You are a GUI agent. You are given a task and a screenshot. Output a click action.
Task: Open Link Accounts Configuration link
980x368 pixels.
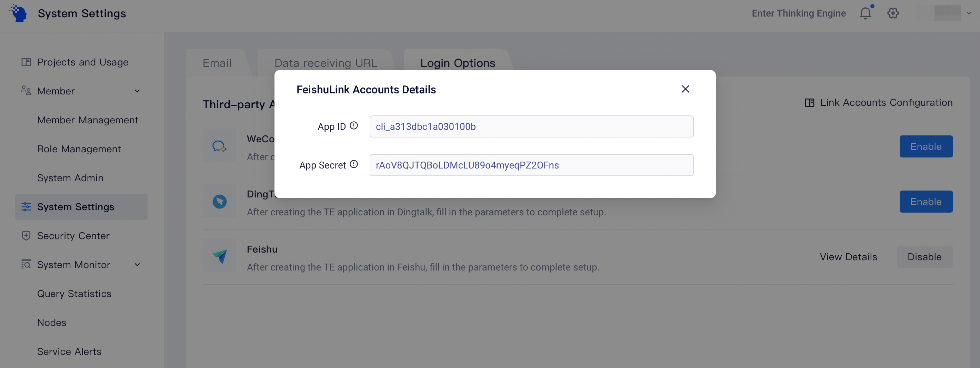pos(878,103)
